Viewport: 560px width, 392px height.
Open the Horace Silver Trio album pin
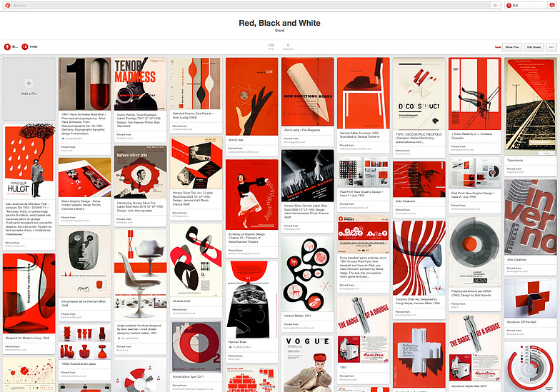(x=140, y=172)
